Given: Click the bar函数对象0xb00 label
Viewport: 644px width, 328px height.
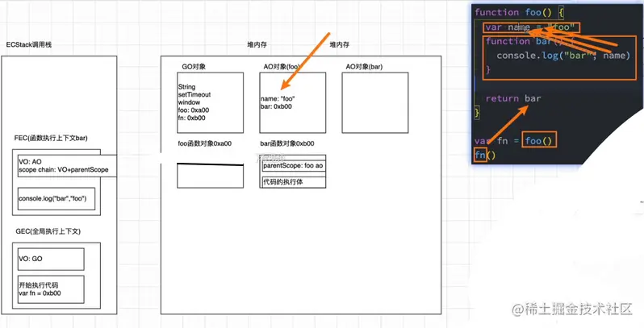Looking at the screenshot, I should click(x=287, y=143).
